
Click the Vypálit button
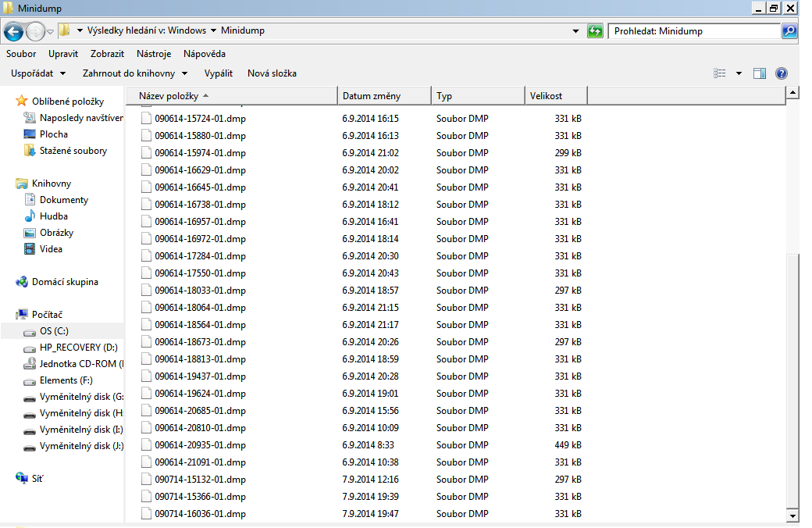(x=219, y=73)
